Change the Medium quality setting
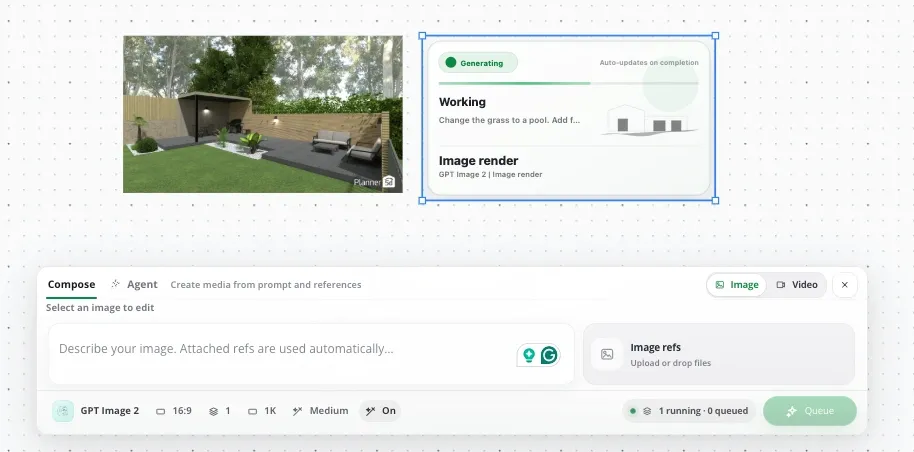 (x=320, y=411)
